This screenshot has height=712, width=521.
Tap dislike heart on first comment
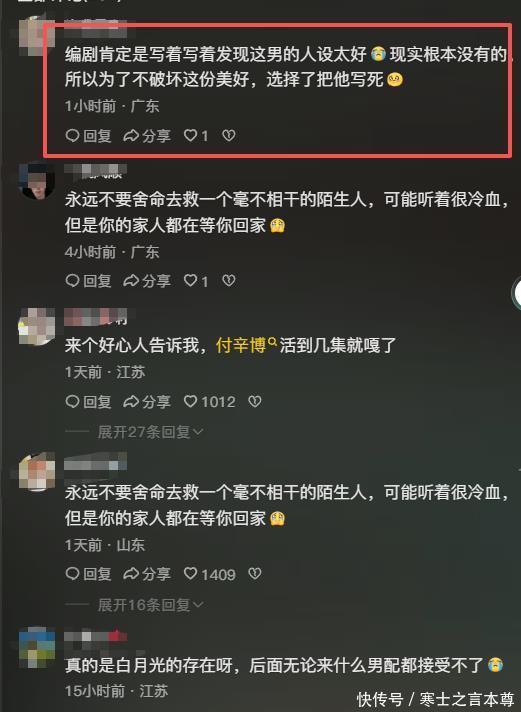click(228, 135)
